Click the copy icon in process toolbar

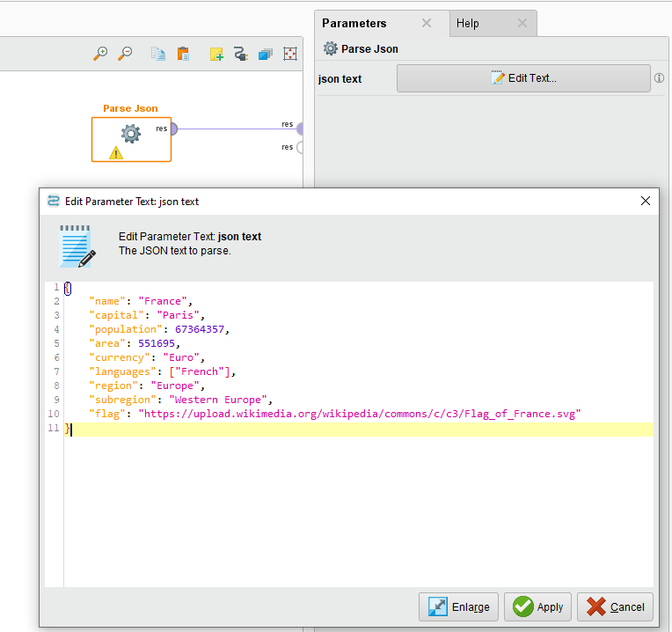(x=158, y=54)
